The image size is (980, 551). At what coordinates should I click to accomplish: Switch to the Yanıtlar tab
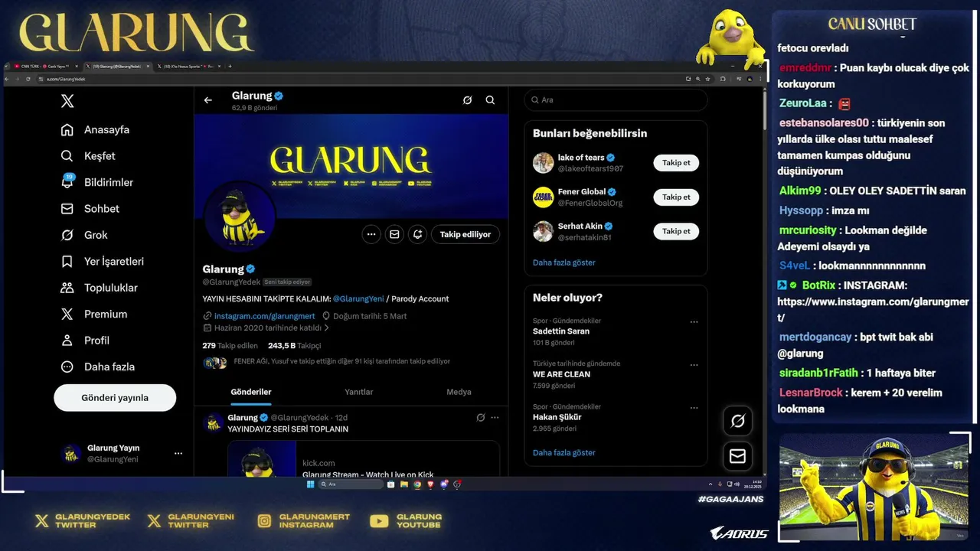point(358,392)
